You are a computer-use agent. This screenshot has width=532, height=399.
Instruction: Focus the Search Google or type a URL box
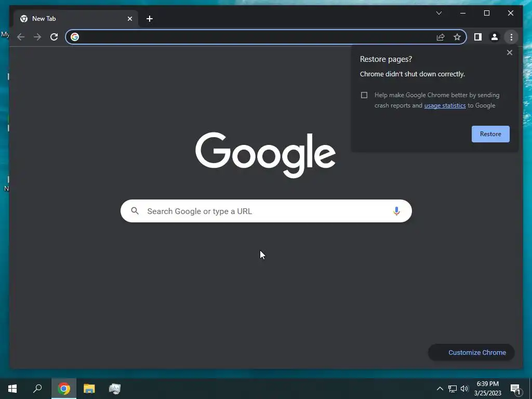coord(266,211)
